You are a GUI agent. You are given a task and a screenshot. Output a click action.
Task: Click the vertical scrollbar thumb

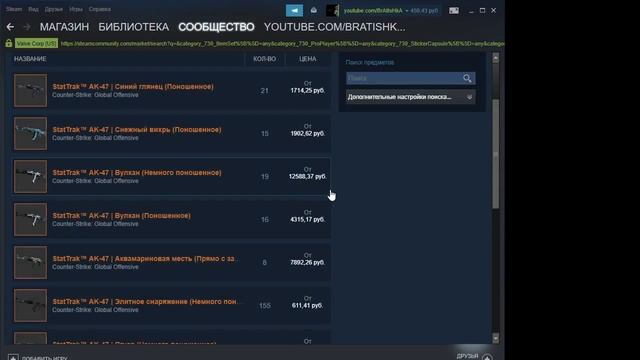tap(496, 153)
